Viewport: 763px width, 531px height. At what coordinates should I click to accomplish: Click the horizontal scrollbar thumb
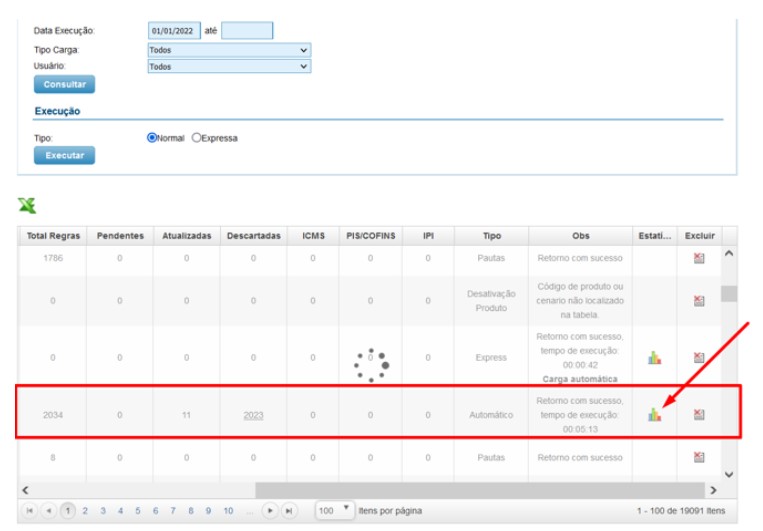pos(480,490)
